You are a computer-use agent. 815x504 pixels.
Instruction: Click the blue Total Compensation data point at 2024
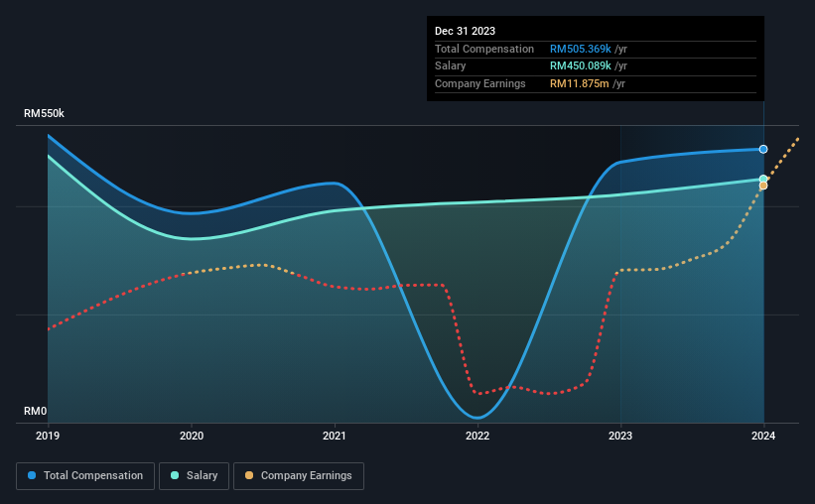tap(763, 149)
